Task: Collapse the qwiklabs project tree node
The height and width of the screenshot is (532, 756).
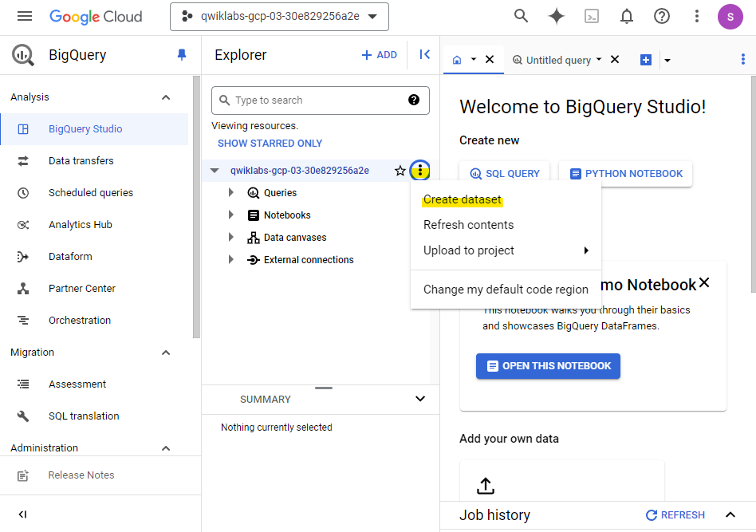Action: [x=215, y=170]
